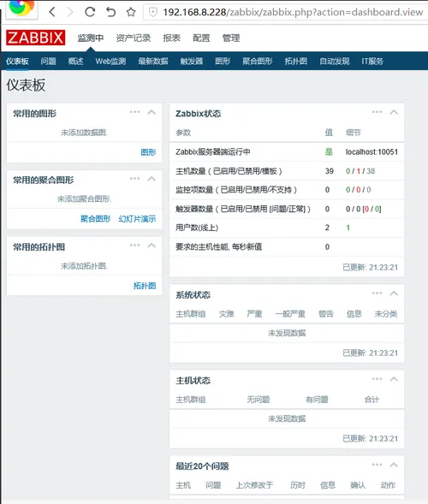The image size is (428, 504).
Task: Click the colorful browser logo icon
Action: 21,8
